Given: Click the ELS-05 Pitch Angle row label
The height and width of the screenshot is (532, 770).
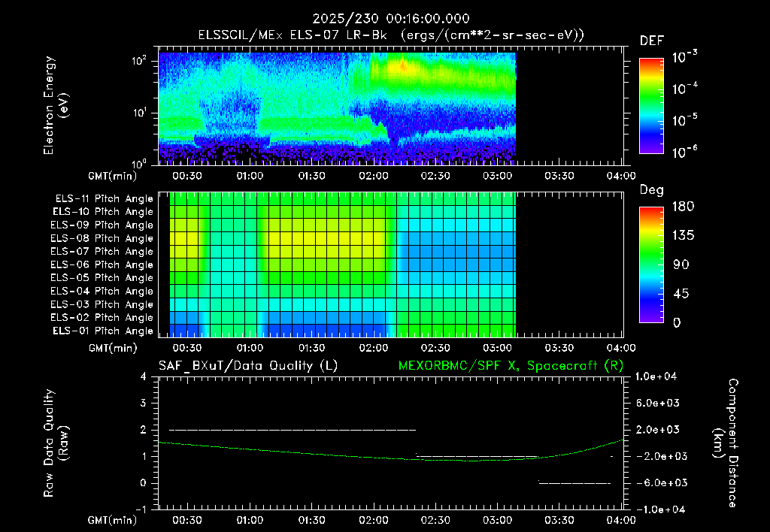Looking at the screenshot, I should click(102, 278).
